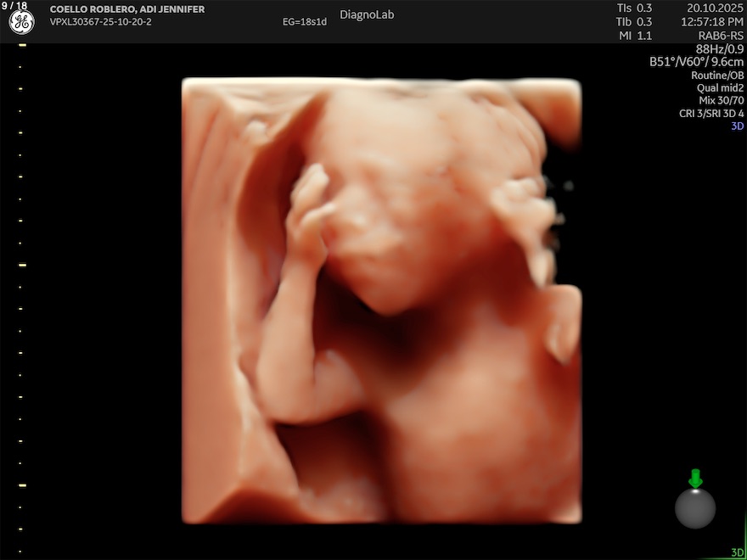Click the Routine/OB preset label
Image resolution: width=747 pixels, height=560 pixels.
coord(717,75)
